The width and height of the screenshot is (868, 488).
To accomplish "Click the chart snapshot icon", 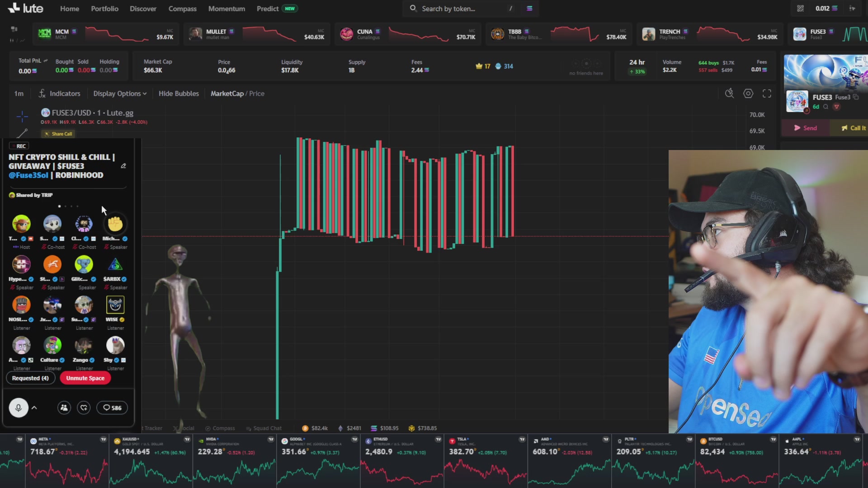I will coord(729,94).
